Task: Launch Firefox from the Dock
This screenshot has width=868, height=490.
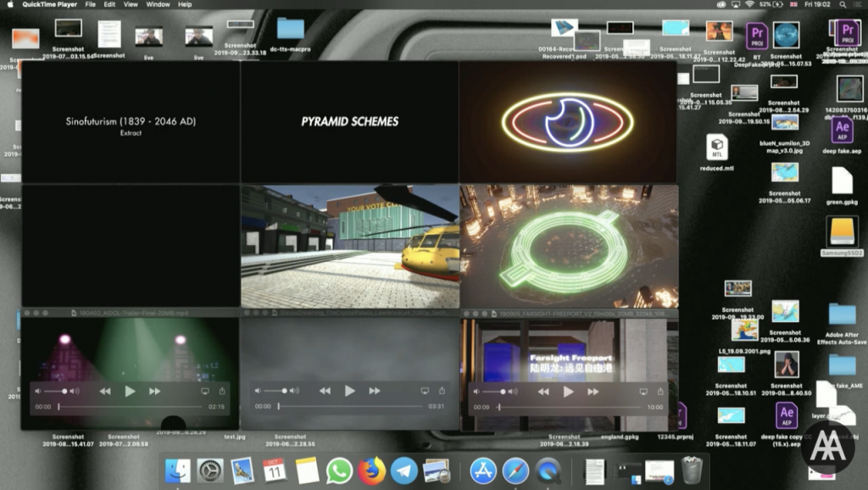Action: click(x=371, y=471)
